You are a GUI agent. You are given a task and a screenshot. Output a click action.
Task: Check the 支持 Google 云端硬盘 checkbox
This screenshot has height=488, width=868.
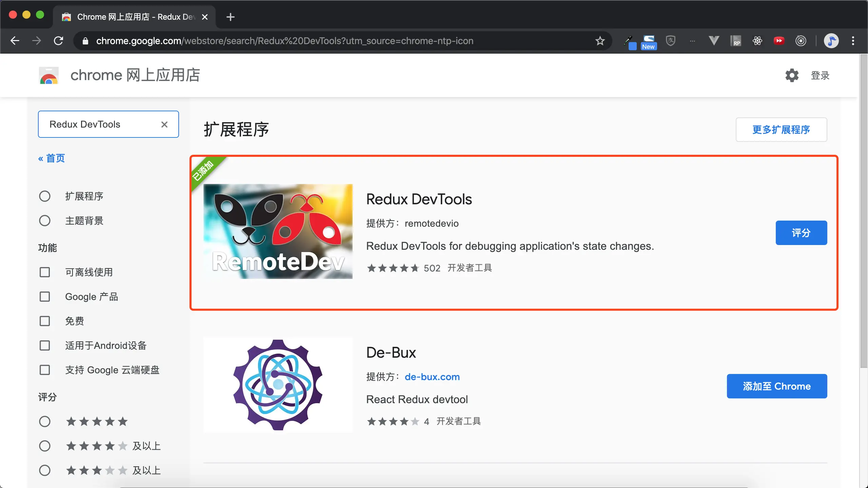coord(45,370)
